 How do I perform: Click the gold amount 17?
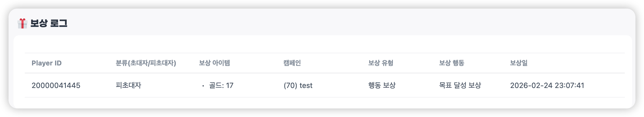(230, 85)
